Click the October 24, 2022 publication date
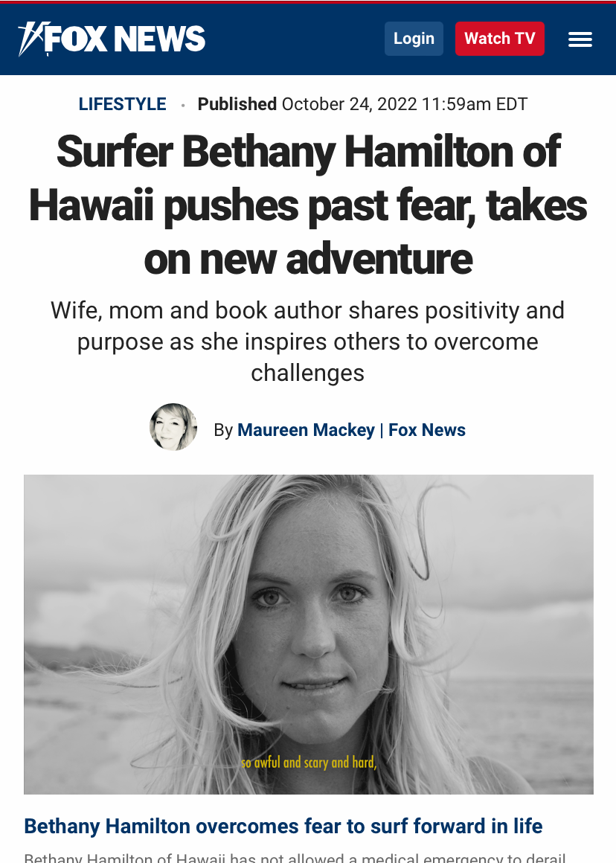Viewport: 616px width, 863px height. 404,104
